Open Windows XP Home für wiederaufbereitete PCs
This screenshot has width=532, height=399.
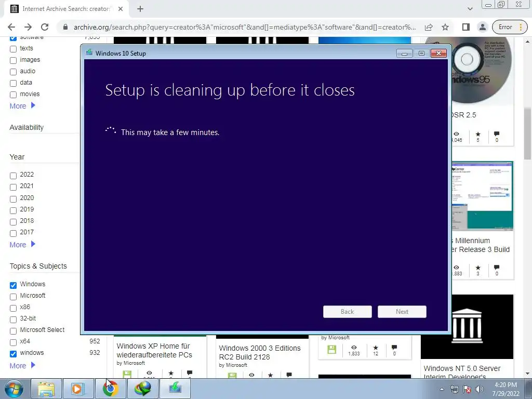[x=154, y=351]
